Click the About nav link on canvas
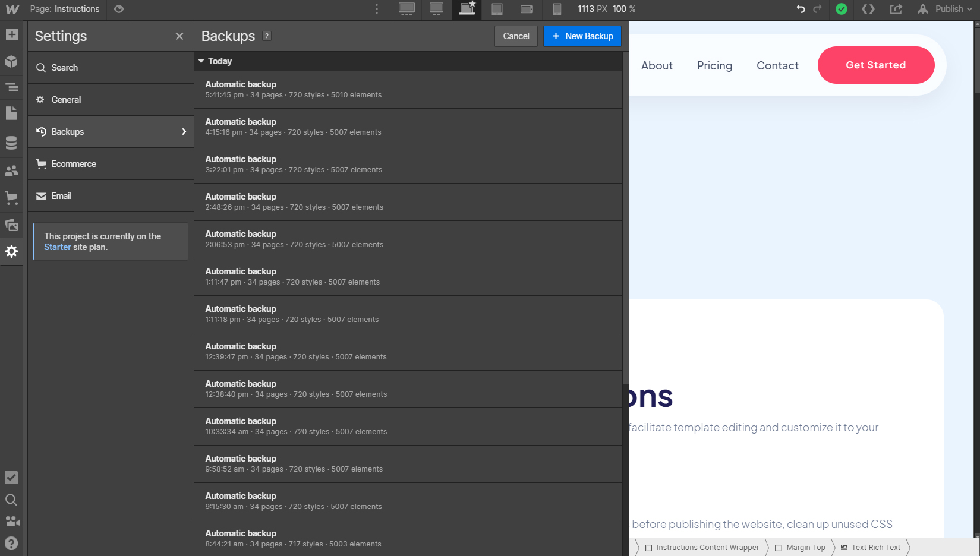This screenshot has width=980, height=556. pyautogui.click(x=657, y=66)
